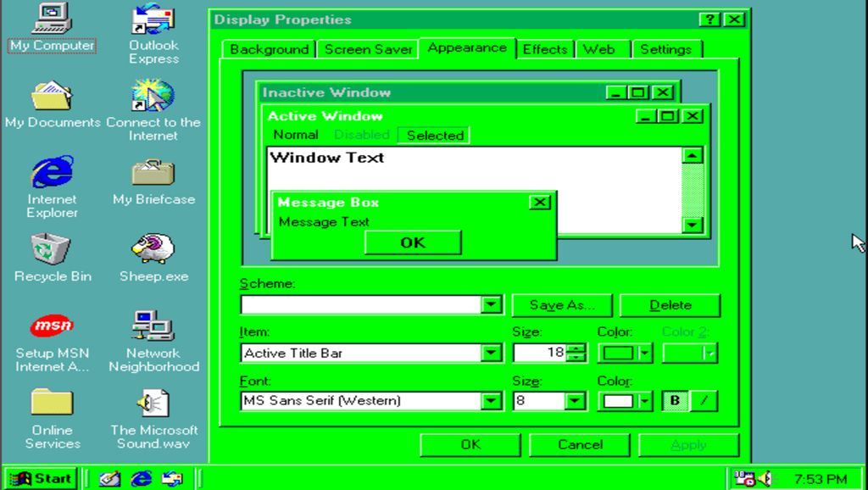Open the Font dropdown for MS Sans Serif
The image size is (868, 490).
click(492, 398)
